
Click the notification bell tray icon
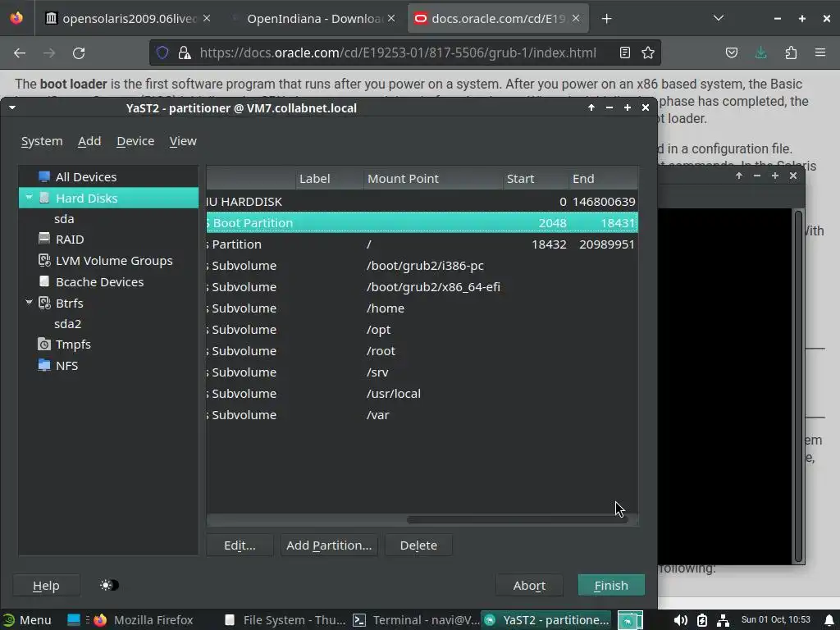(x=829, y=620)
